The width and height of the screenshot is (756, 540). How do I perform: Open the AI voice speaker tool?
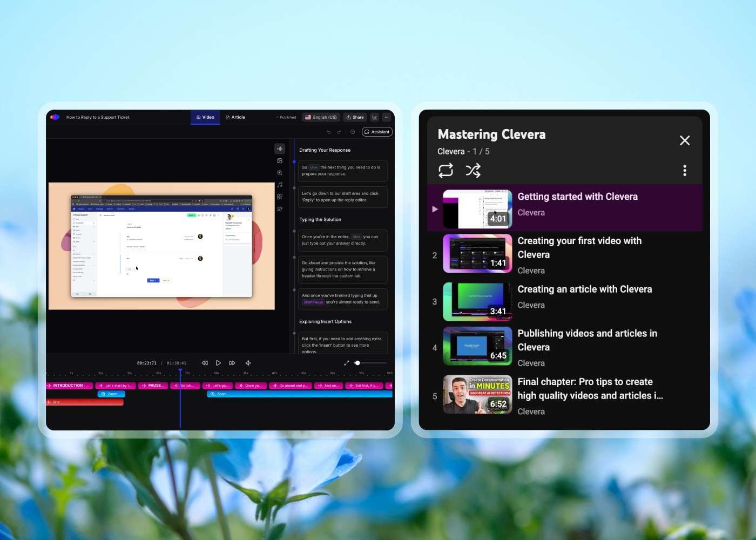click(x=280, y=208)
